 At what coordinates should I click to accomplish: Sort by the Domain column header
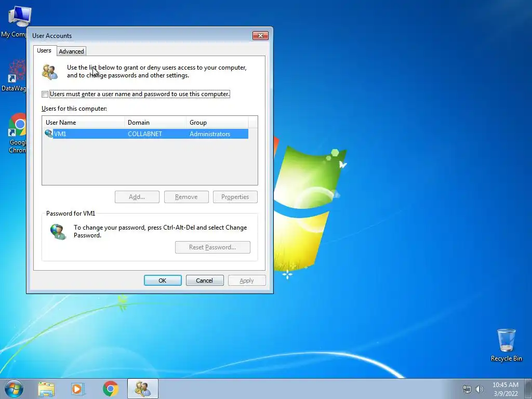tap(155, 123)
